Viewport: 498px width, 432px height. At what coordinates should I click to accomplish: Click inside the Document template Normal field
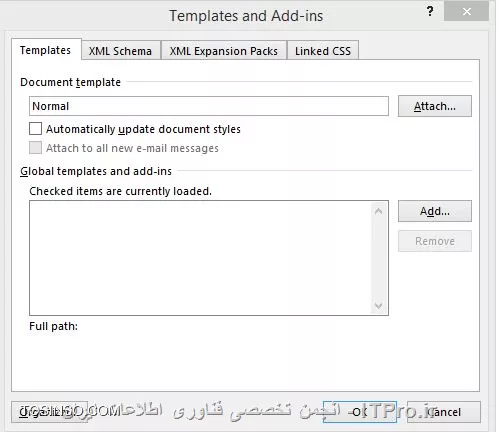coord(209,106)
